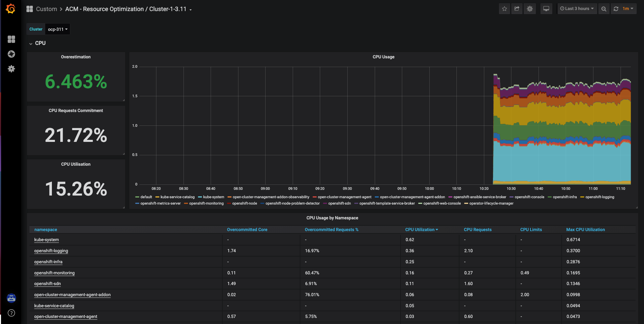Click operator-lifecycle-manager legend color swatch
Screen dimensions: 644x324
(x=466, y=204)
